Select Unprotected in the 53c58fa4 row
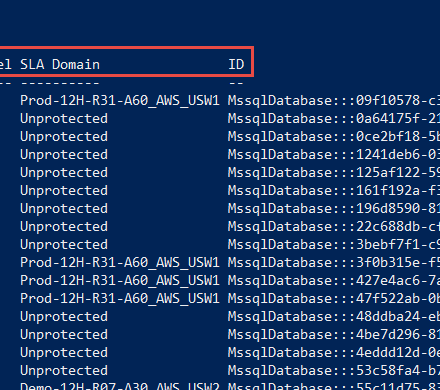Viewport: 440px width, 390px height. (x=64, y=370)
